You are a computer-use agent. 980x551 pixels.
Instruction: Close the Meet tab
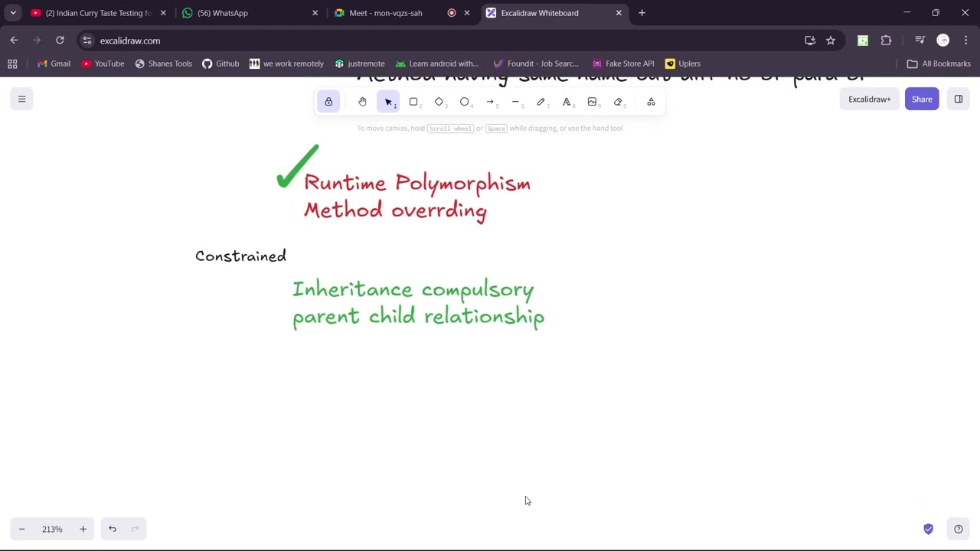click(x=467, y=13)
